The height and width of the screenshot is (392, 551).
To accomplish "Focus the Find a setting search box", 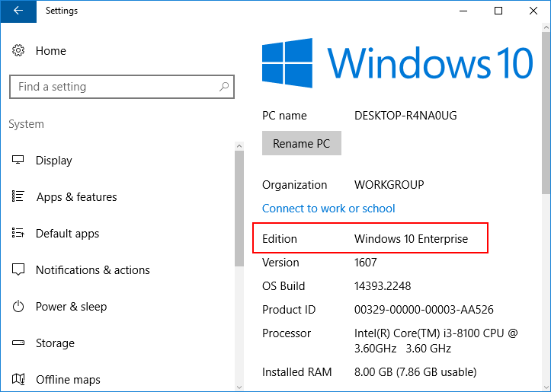I will click(x=122, y=86).
